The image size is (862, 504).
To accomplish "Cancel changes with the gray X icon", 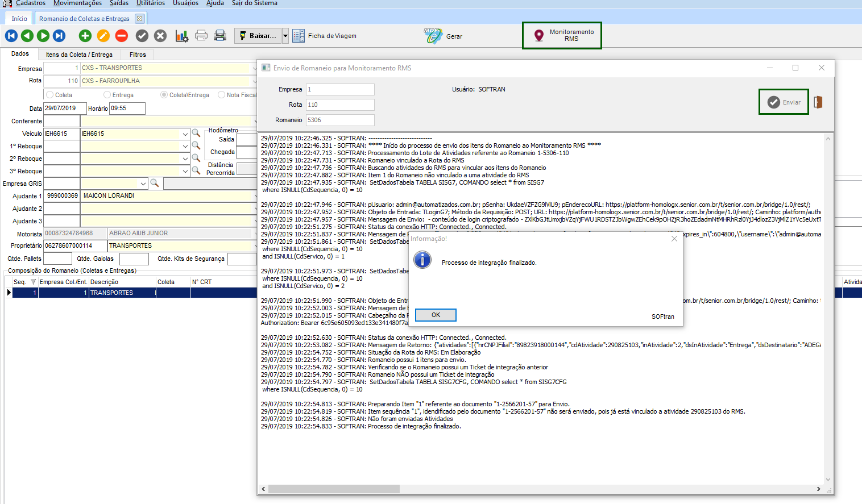I will tap(160, 36).
